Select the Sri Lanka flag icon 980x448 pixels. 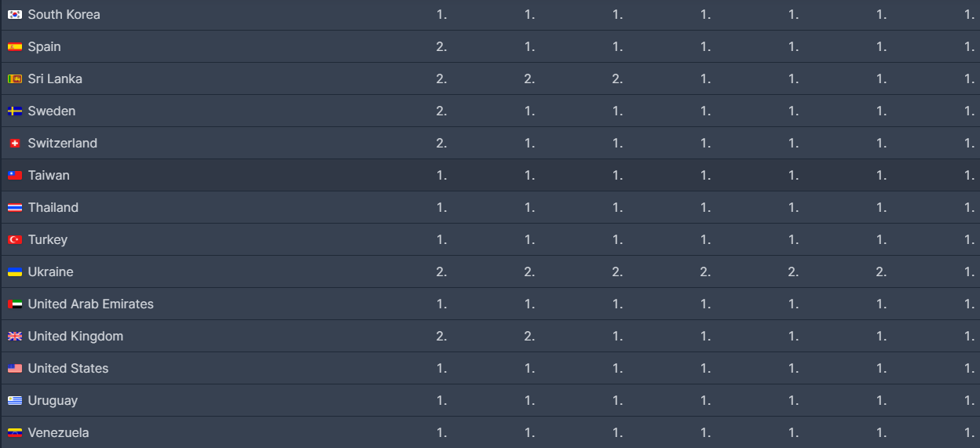click(x=15, y=79)
